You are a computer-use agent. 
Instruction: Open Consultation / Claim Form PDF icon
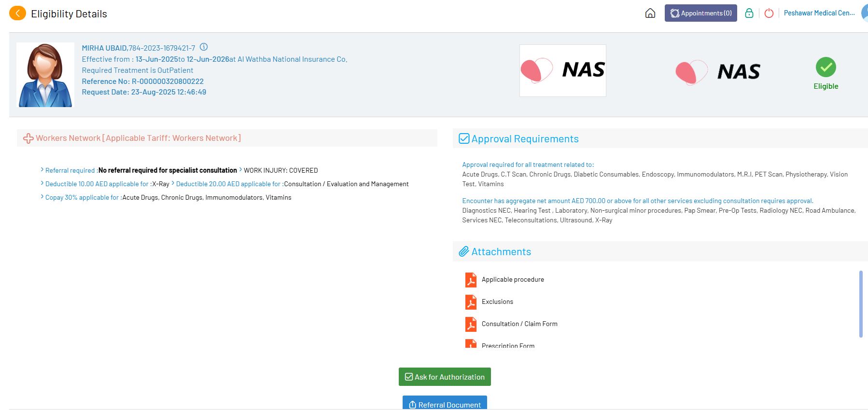point(471,324)
